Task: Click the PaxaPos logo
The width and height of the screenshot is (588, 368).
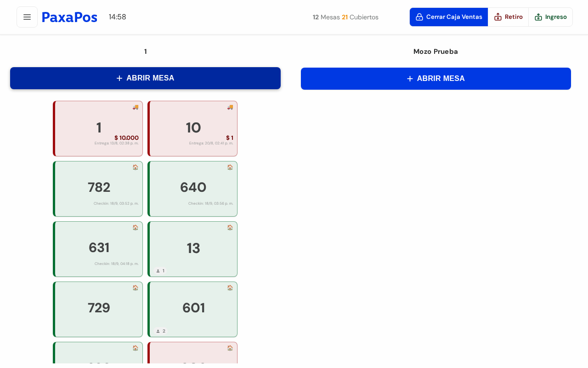Action: click(69, 17)
